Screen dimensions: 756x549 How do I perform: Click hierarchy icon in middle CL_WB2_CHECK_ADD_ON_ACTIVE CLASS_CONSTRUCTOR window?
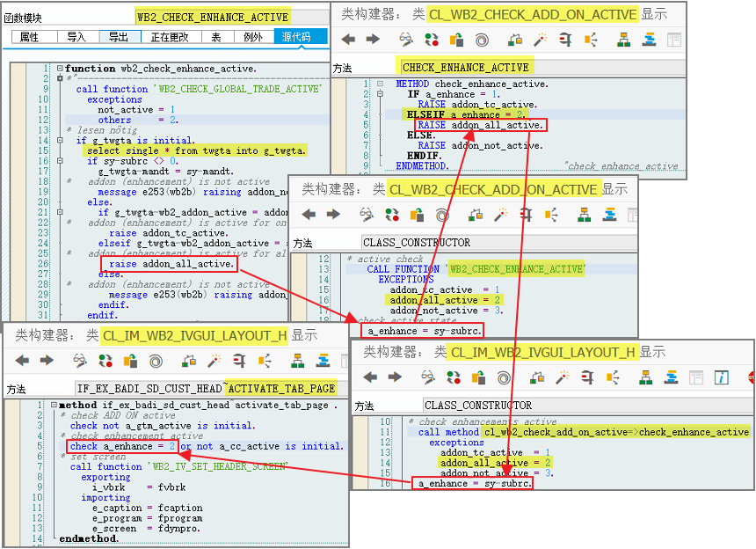coord(585,214)
